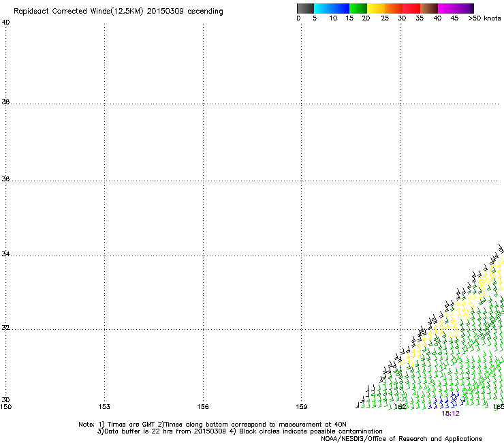
Task: Select the gray 0-5 knots legend swatch
Action: 305,8
